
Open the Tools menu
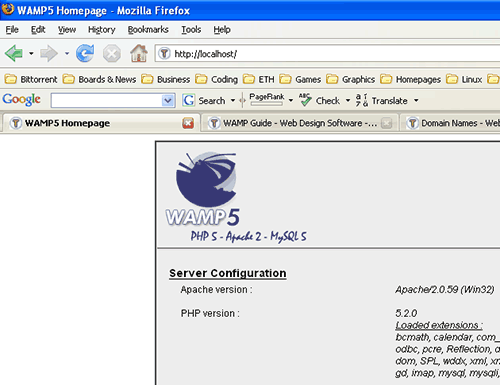point(191,30)
